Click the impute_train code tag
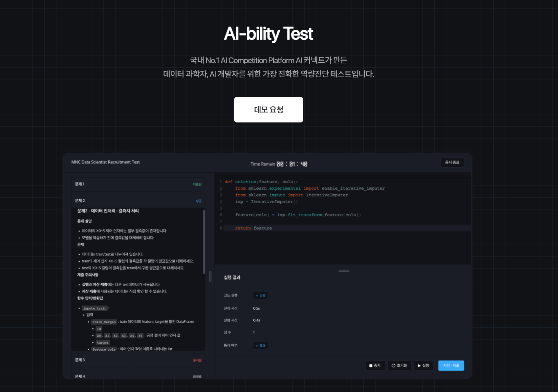This screenshot has width=558, height=392. point(95,308)
